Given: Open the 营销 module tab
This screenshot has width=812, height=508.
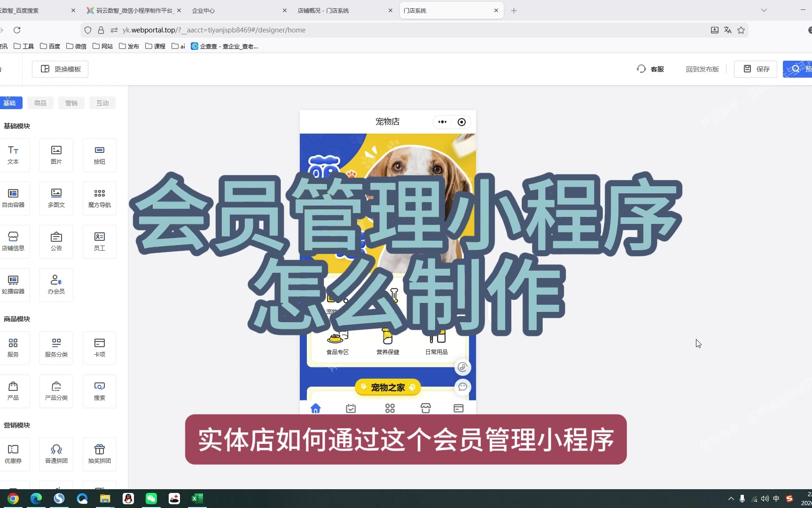Looking at the screenshot, I should pyautogui.click(x=71, y=103).
